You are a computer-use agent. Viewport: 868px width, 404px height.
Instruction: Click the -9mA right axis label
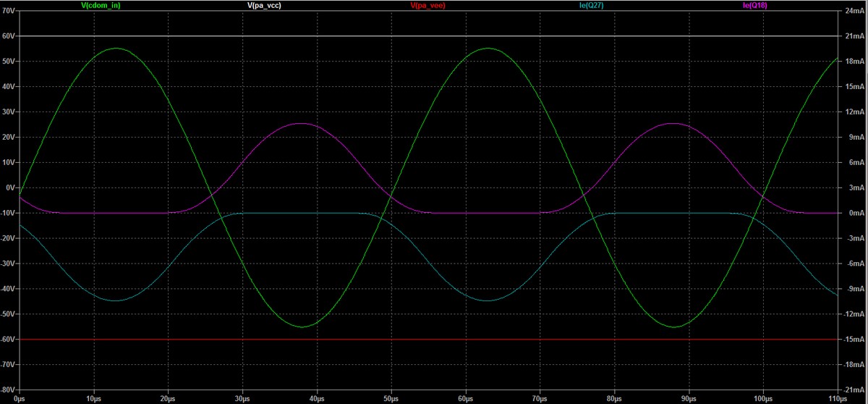pyautogui.click(x=853, y=289)
